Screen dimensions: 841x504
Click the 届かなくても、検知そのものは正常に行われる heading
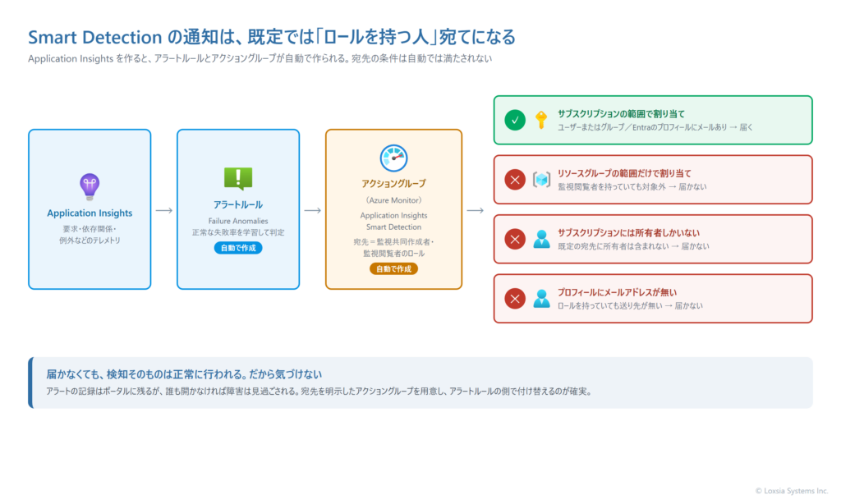(184, 374)
